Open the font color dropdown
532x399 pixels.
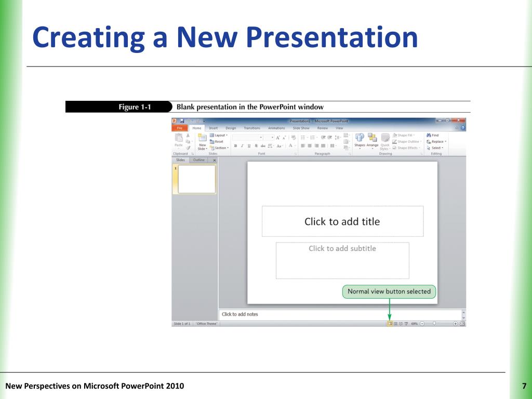292,145
